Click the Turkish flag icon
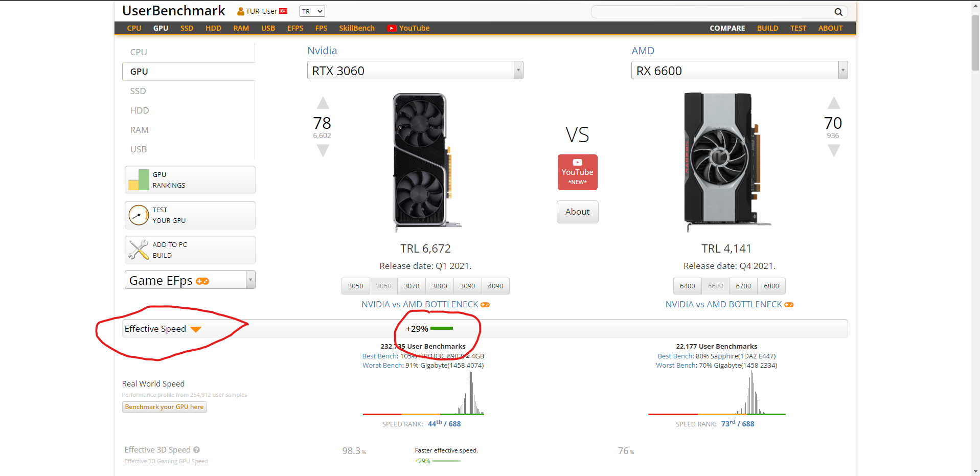Image resolution: width=980 pixels, height=476 pixels. tap(283, 11)
